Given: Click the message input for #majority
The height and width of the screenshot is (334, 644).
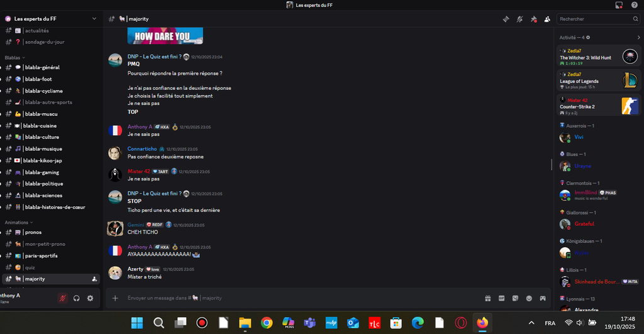Looking at the screenshot, I should [302, 298].
